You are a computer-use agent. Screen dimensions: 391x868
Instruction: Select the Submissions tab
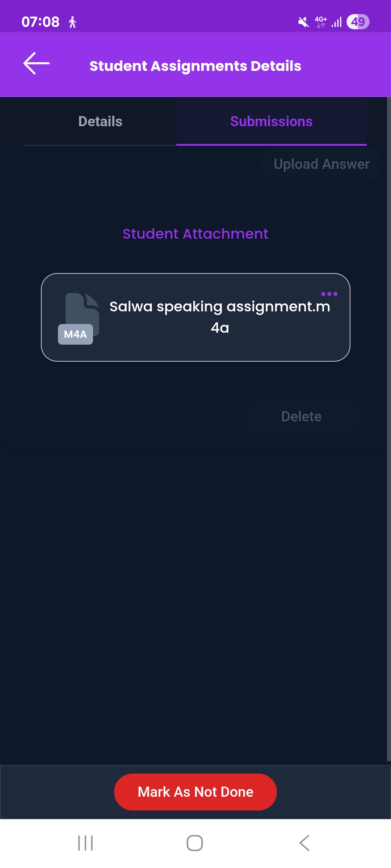[271, 122]
